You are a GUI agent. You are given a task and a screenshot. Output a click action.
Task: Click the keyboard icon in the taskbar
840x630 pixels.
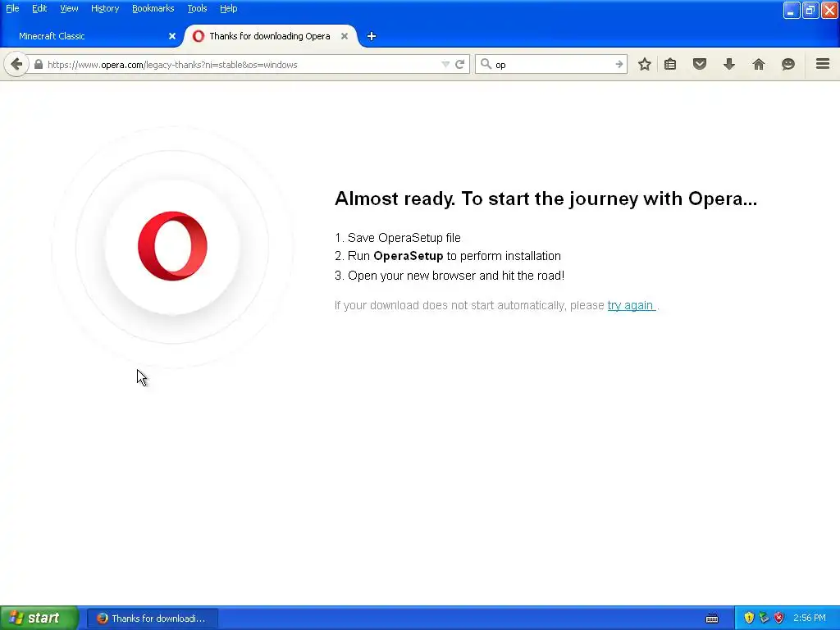pos(712,619)
